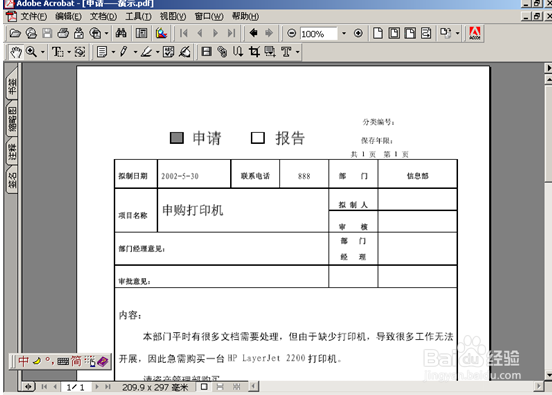Click the Reflow icon
This screenshot has width=552, height=395.
pyautogui.click(x=426, y=33)
